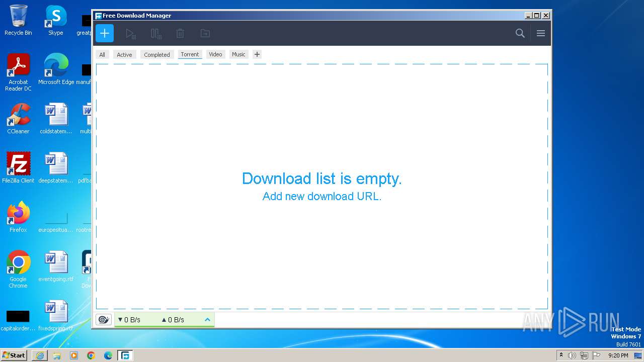Click the pause downloads icon
The width and height of the screenshot is (644, 362).
(156, 34)
